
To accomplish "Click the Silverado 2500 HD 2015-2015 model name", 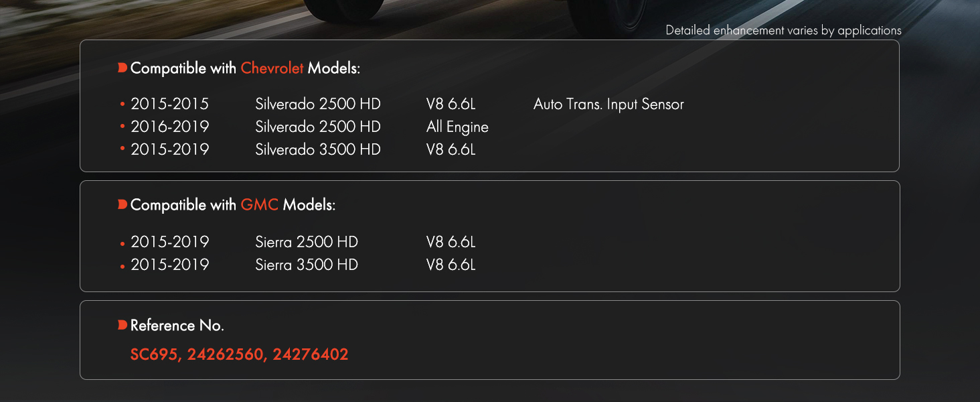I will pyautogui.click(x=318, y=104).
